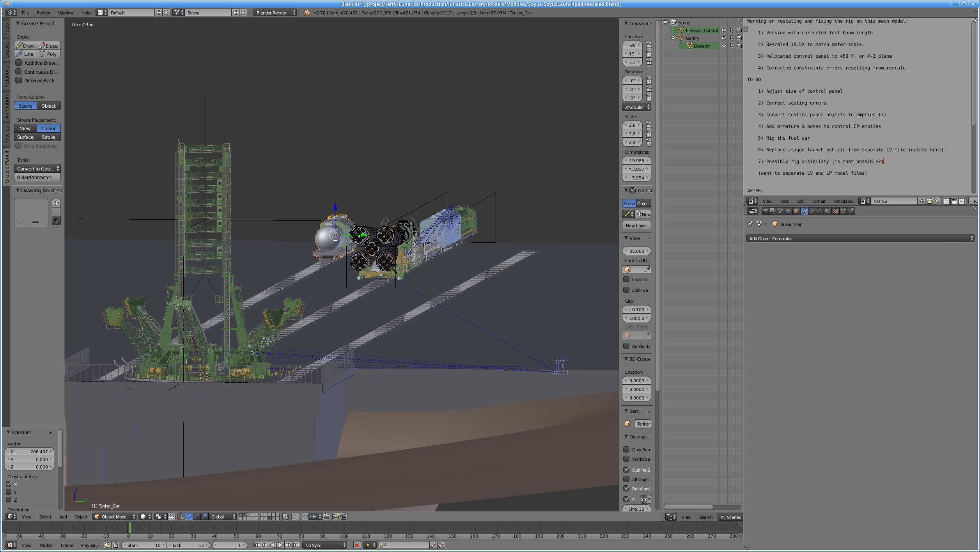Pin the Tanker_Car properties context

(x=750, y=224)
